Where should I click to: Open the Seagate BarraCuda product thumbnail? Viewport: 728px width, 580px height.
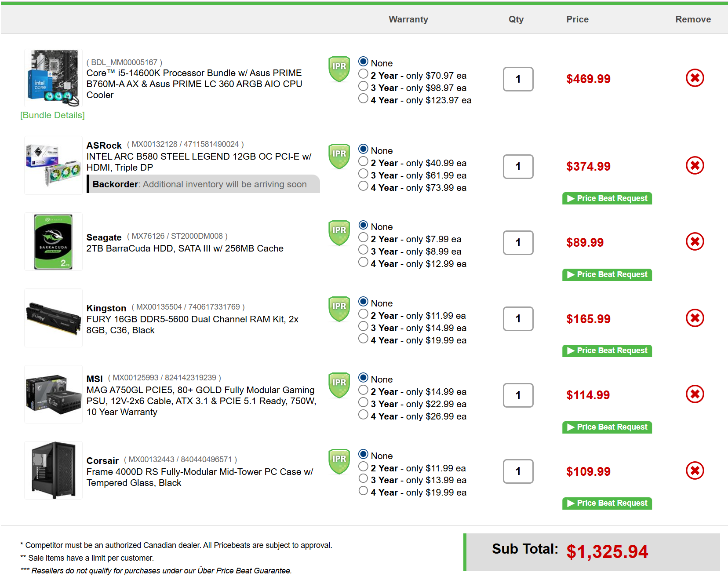click(53, 241)
